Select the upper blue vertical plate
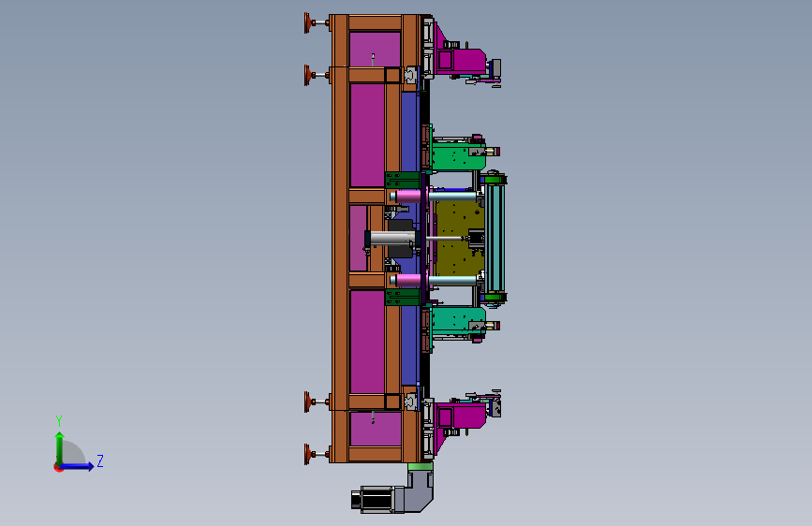 pyautogui.click(x=409, y=132)
